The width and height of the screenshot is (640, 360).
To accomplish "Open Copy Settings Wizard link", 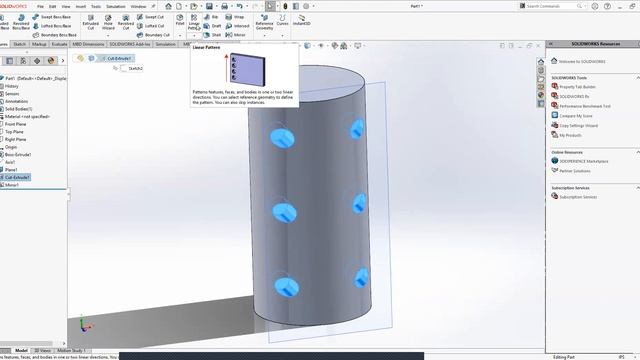I will click(578, 126).
